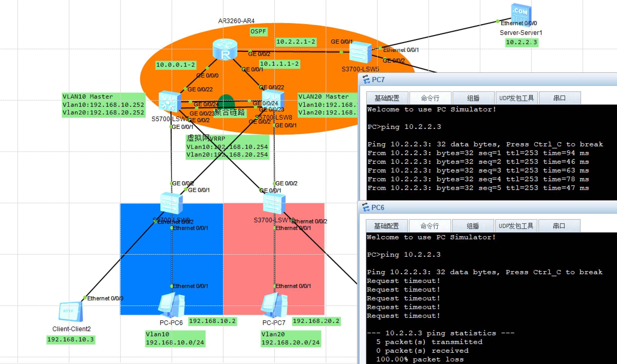Screen dimensions: 617x364
Task: Click the Client-Client2 HTTP client icon
Action: pos(71,312)
